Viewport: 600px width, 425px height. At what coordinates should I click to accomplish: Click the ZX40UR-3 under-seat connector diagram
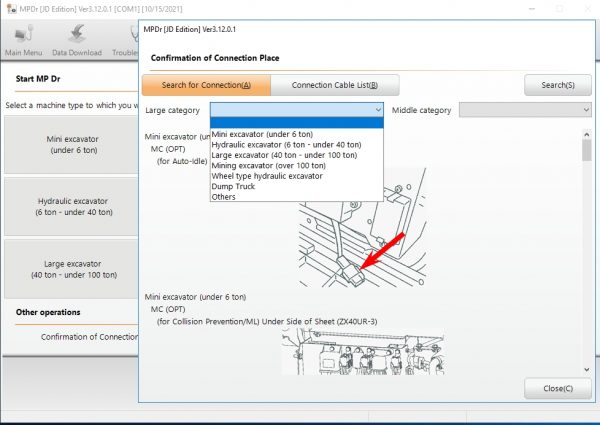[363, 351]
